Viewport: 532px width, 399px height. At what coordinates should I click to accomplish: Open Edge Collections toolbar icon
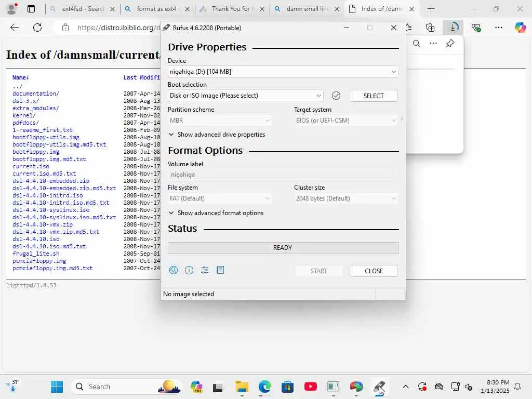pos(430,28)
